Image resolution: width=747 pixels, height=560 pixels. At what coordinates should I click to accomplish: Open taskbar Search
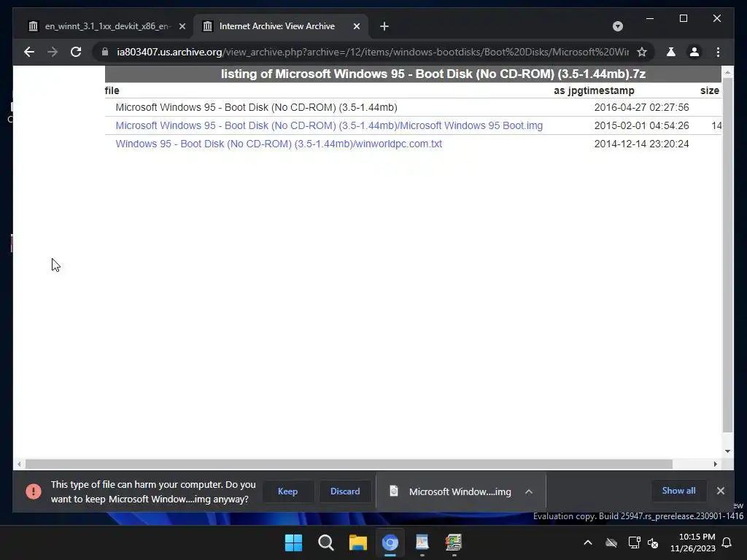coord(326,542)
